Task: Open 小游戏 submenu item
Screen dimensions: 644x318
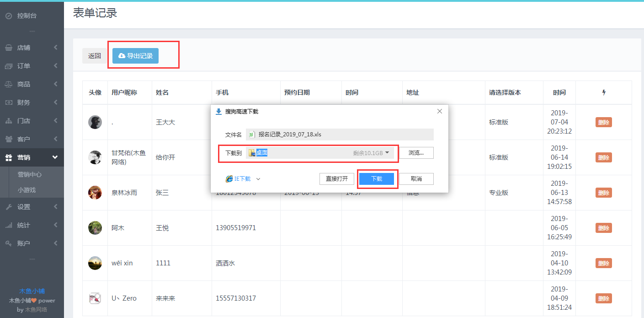Action: pos(27,190)
